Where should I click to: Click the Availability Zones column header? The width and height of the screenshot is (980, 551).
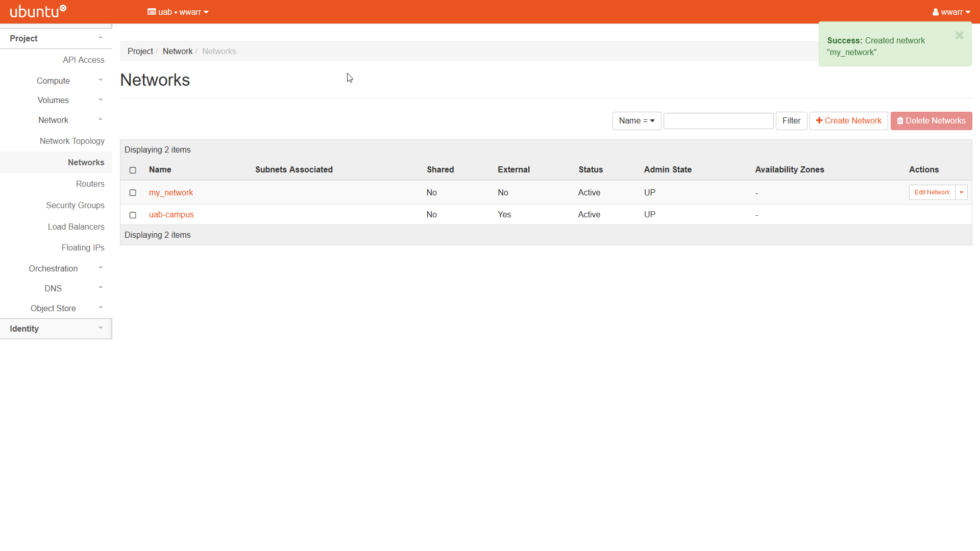tap(789, 169)
